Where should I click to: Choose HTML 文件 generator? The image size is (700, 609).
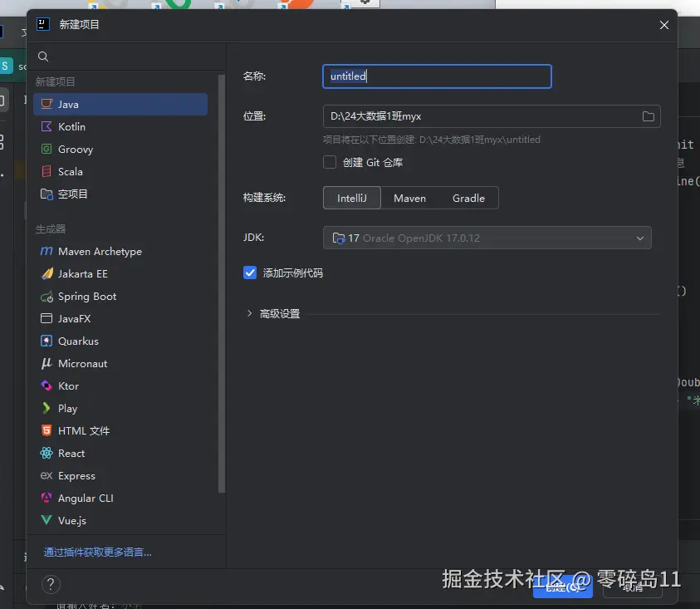click(x=120, y=430)
